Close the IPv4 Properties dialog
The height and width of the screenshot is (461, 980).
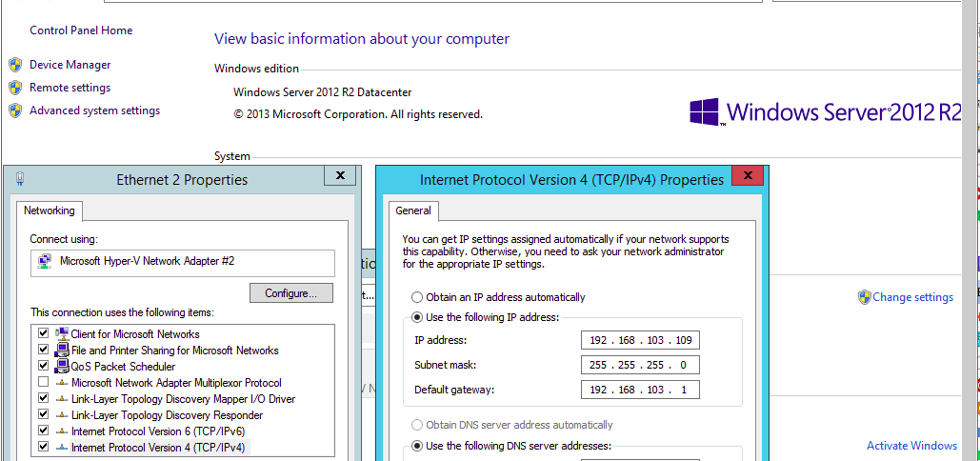point(747,175)
